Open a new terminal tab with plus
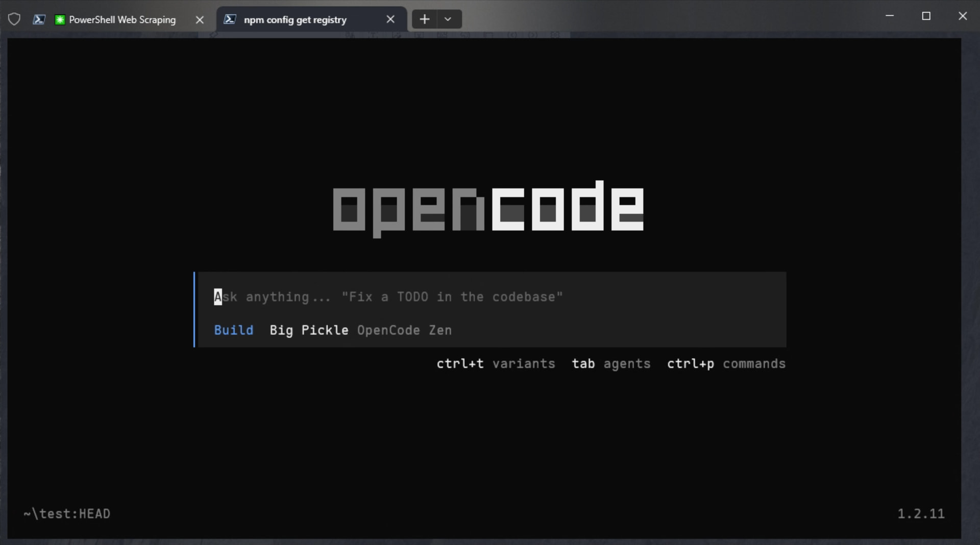This screenshot has width=980, height=545. [424, 19]
